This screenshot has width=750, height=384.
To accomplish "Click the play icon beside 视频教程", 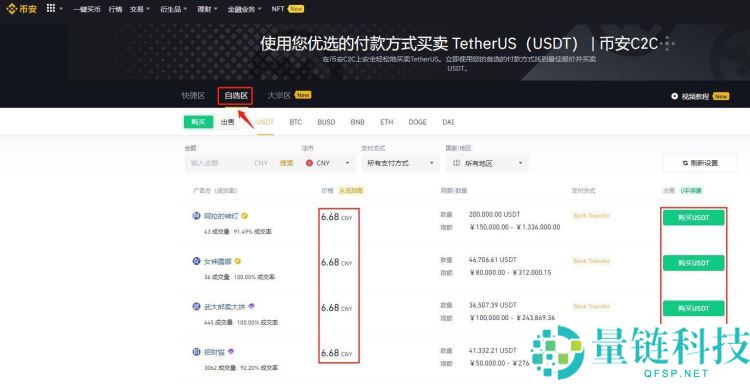I will coord(674,96).
